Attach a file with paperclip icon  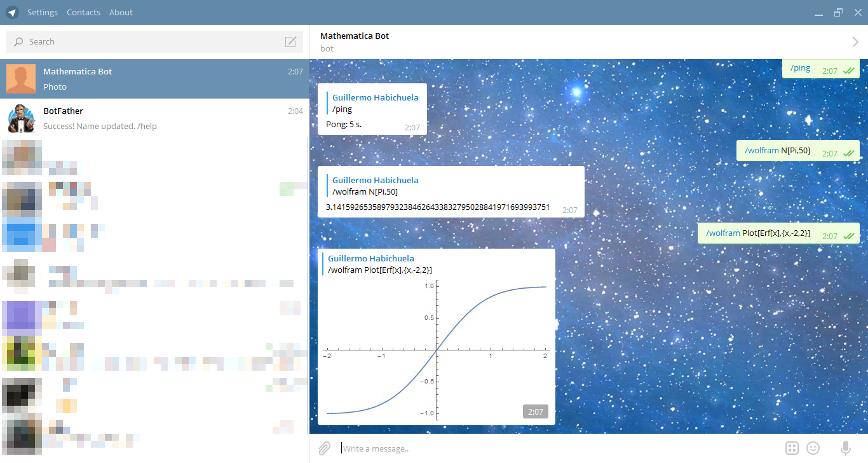[x=325, y=448]
